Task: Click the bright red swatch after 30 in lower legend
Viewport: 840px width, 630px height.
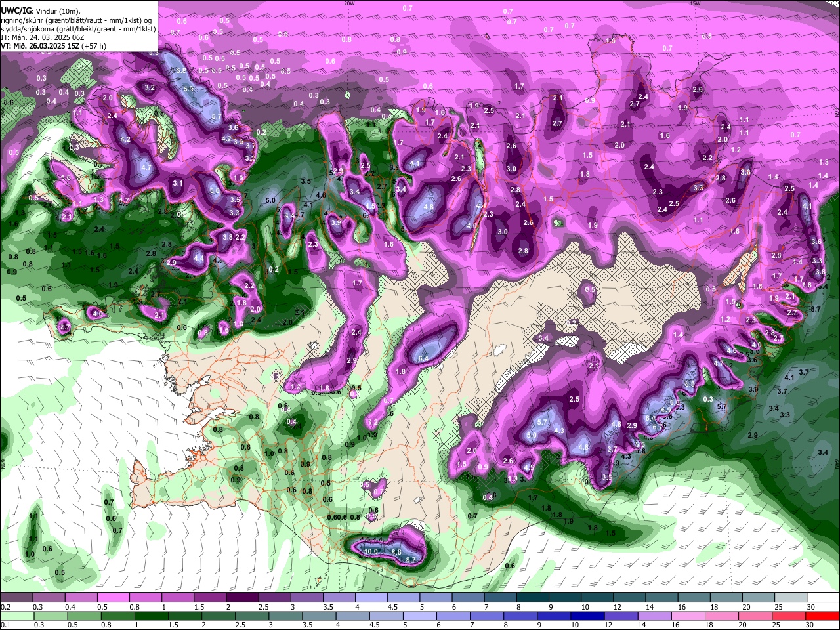Action: (x=822, y=616)
